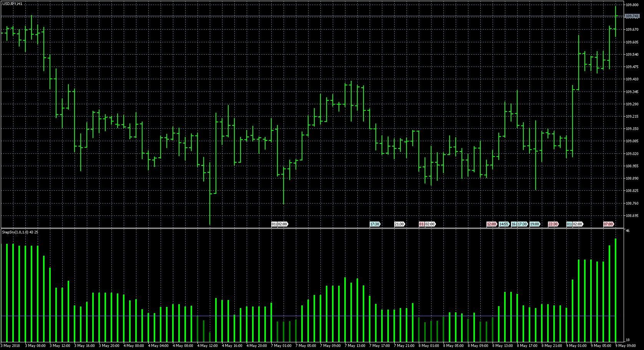Select the 14:55 event marker
This screenshot has height=350, width=644.
(x=504, y=224)
